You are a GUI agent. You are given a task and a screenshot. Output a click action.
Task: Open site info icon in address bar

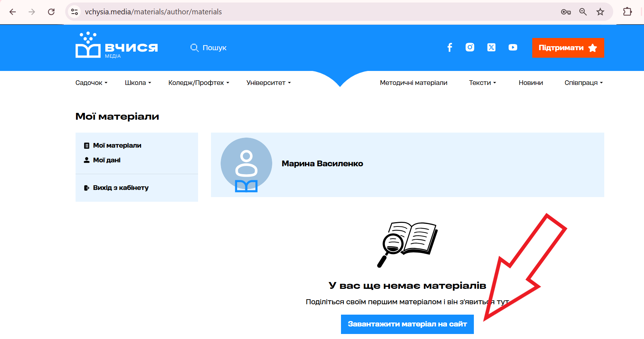tap(75, 12)
